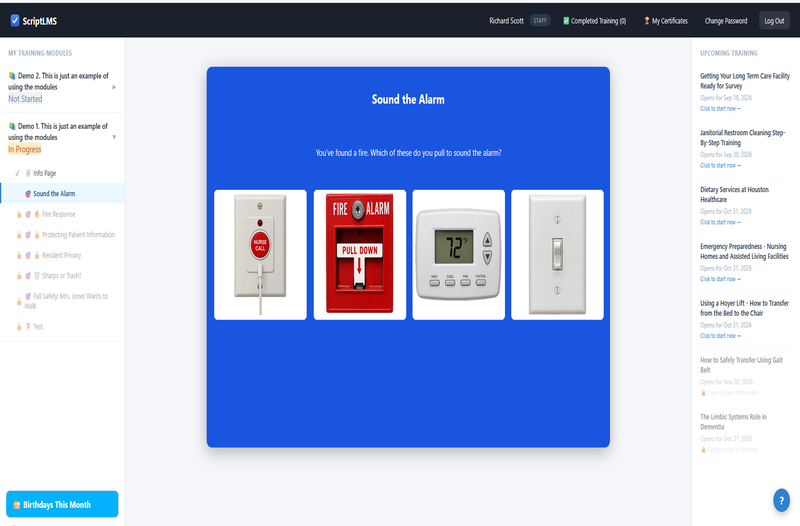The image size is (800, 526).
Task: Select the Sound the Alarm lesson
Action: pos(62,193)
